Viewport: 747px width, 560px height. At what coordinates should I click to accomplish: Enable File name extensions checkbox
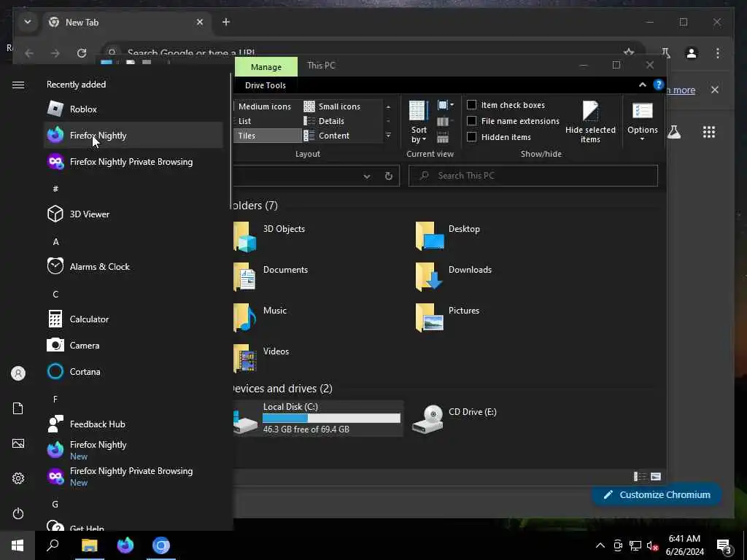(472, 121)
